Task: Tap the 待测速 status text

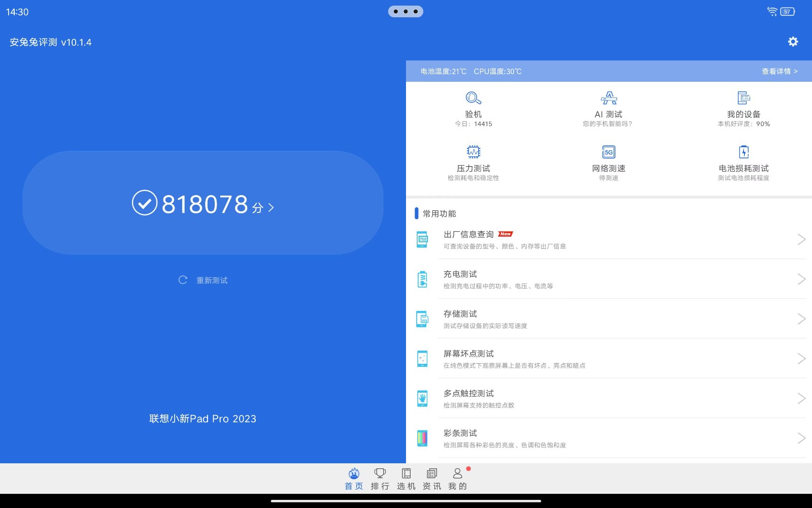Action: (608, 178)
